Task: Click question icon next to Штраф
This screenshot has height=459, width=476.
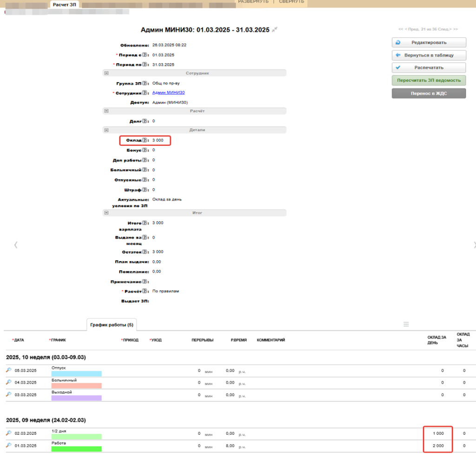Action: 145,190
